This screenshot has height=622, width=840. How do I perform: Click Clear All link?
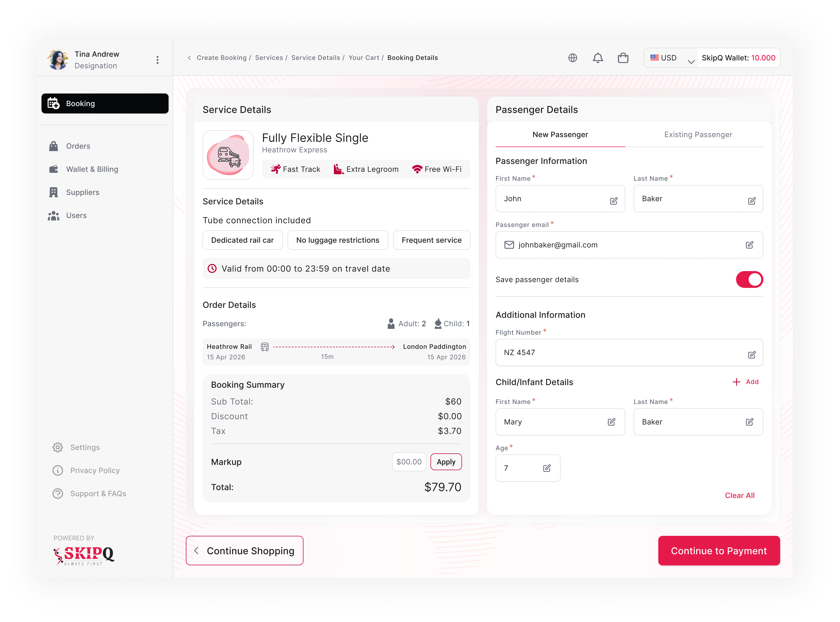[x=739, y=495]
